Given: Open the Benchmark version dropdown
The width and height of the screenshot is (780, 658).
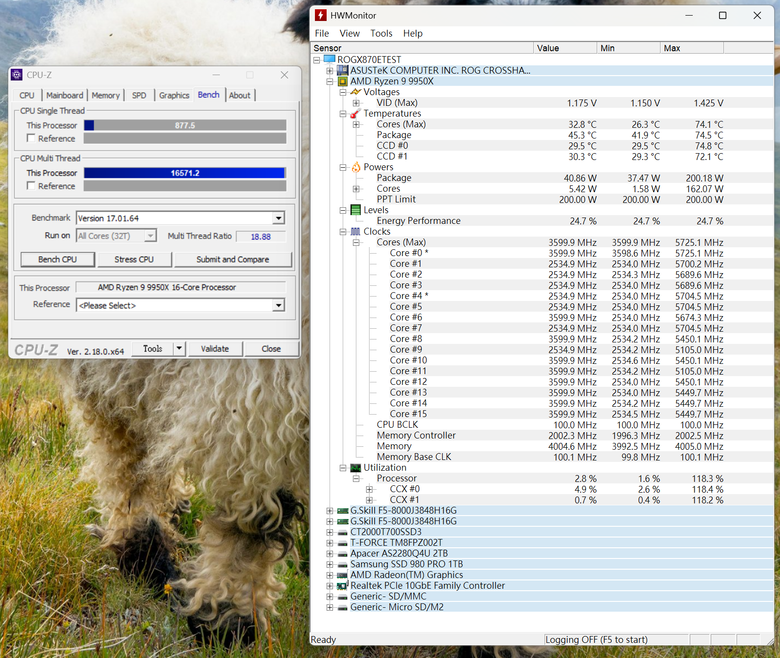Looking at the screenshot, I should point(279,218).
